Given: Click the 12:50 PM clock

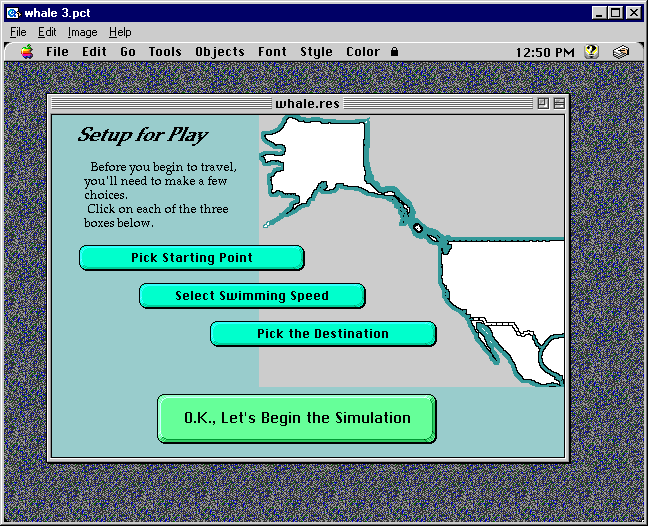Looking at the screenshot, I should point(545,52).
